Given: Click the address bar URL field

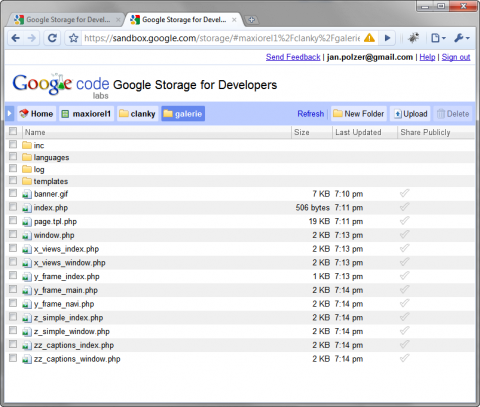Looking at the screenshot, I should point(222,38).
